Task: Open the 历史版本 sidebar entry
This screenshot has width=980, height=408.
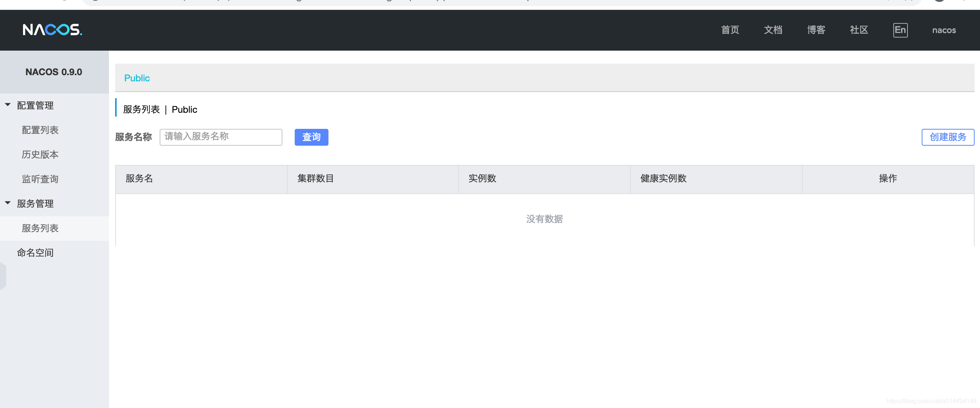Action: (x=40, y=155)
